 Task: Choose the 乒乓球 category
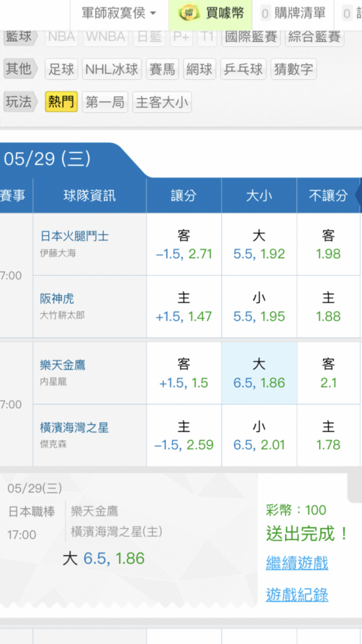tap(243, 69)
